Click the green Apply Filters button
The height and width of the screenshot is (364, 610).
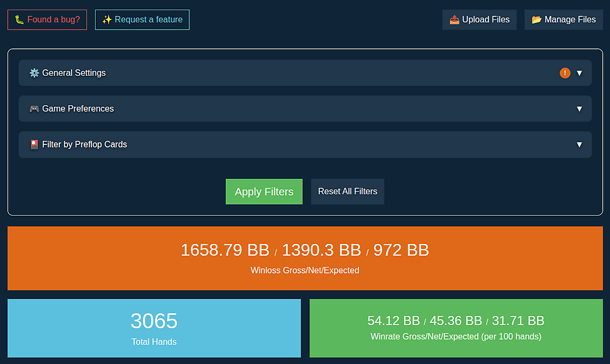(x=264, y=192)
